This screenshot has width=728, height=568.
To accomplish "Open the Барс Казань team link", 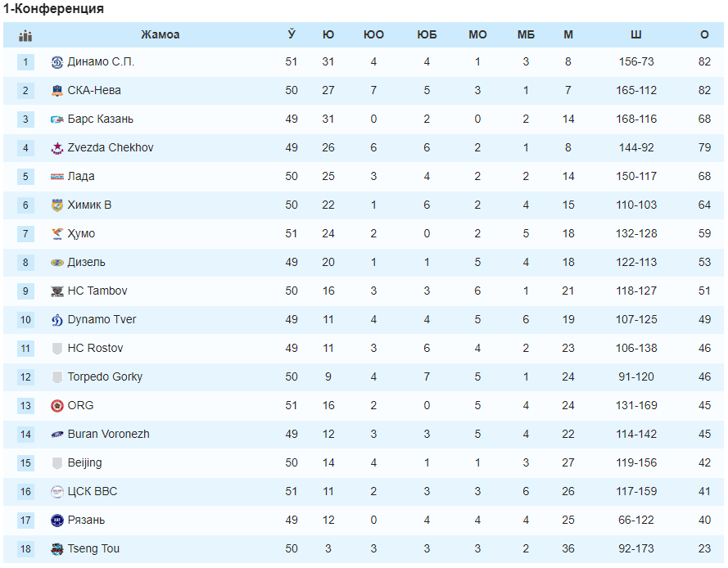I will click(x=100, y=119).
